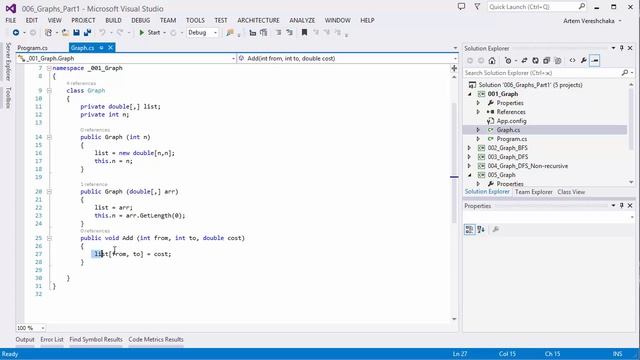
Task: Click the View Code icon in Solution Explorer
Action: 573,60
